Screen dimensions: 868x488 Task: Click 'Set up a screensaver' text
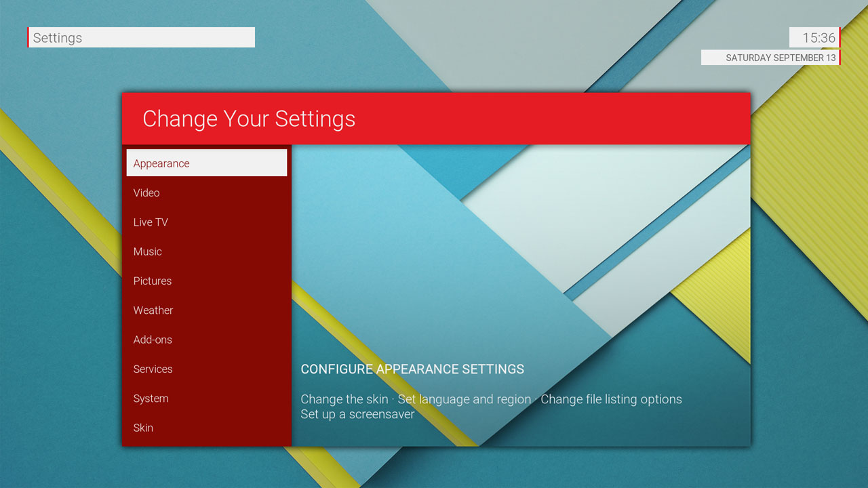(357, 414)
